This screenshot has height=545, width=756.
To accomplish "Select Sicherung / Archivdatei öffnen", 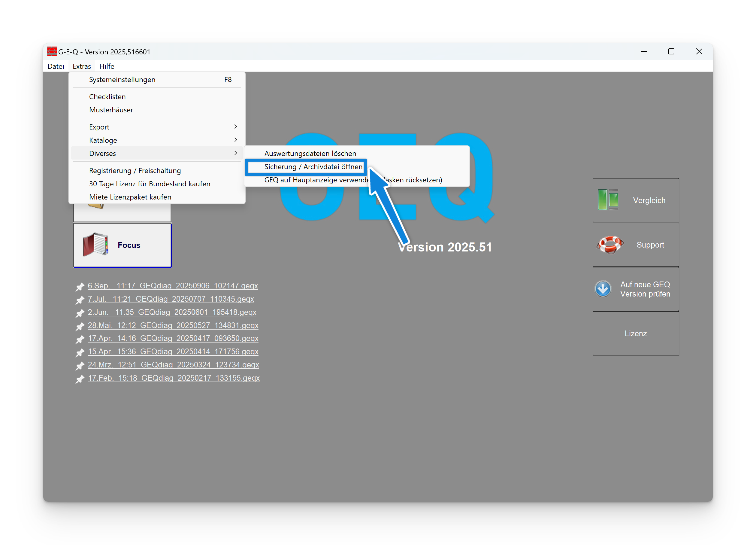I will click(313, 166).
